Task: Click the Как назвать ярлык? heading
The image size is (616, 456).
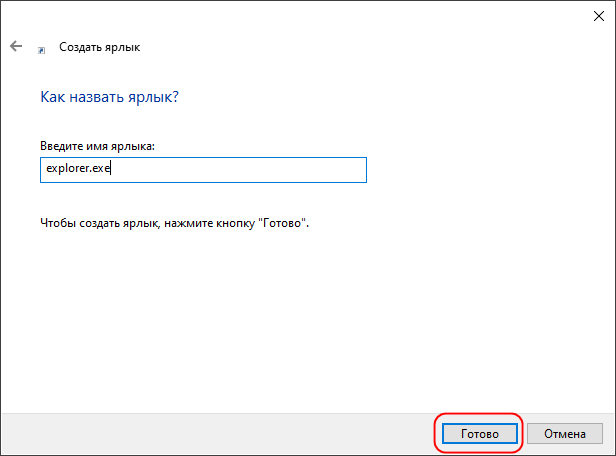Action: pyautogui.click(x=109, y=97)
